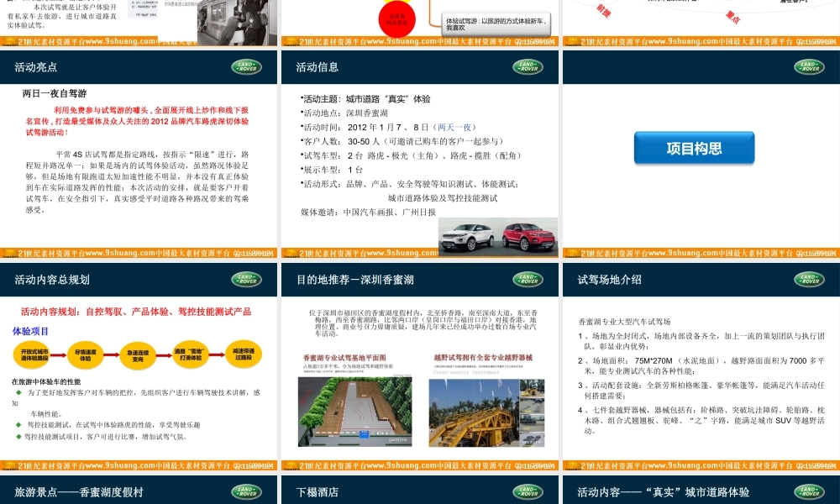Select the 试驾场地介绍 slide title
840x504 pixels.
(x=609, y=279)
